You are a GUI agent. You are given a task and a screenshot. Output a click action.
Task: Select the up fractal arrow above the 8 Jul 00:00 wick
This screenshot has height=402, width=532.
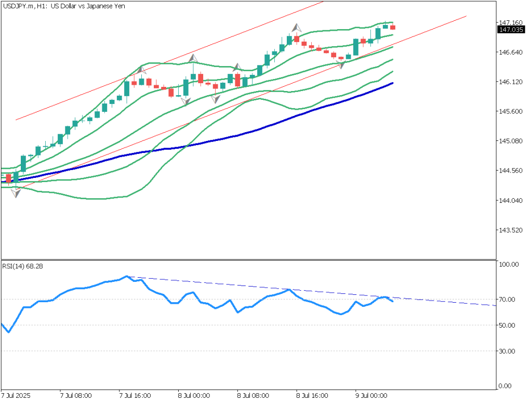coord(193,57)
